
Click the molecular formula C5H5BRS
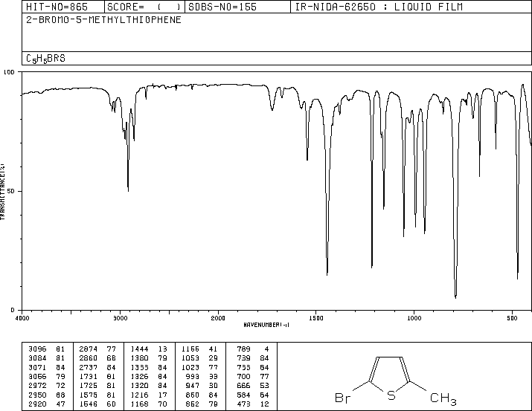(45, 59)
